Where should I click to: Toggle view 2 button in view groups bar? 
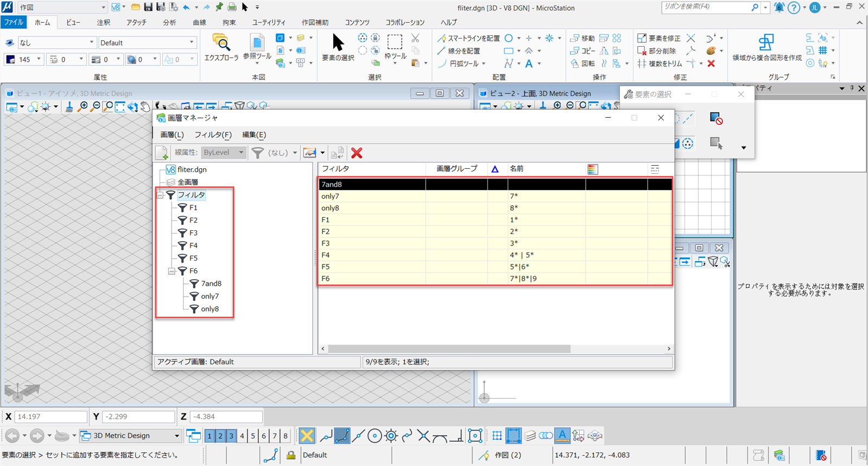(220, 436)
